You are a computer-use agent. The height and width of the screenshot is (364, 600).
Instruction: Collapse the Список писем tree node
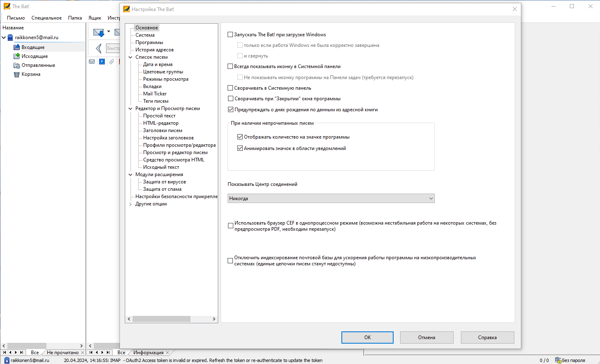(131, 57)
